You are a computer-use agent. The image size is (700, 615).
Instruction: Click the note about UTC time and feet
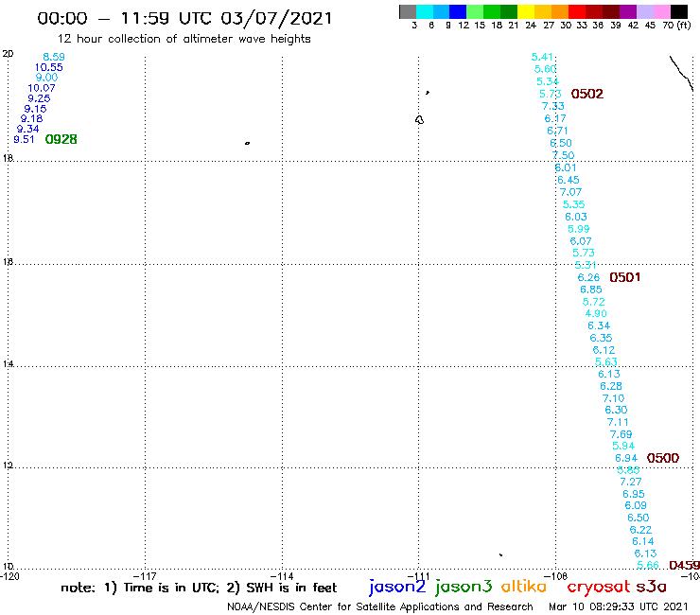[x=199, y=588]
